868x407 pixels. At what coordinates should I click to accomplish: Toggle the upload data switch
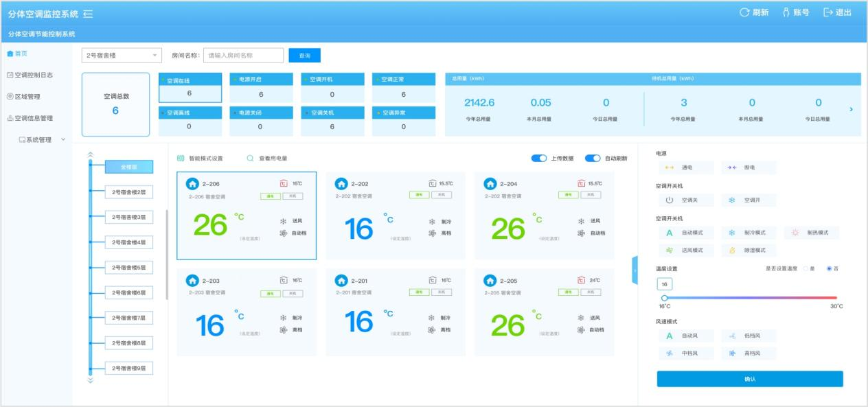(539, 159)
